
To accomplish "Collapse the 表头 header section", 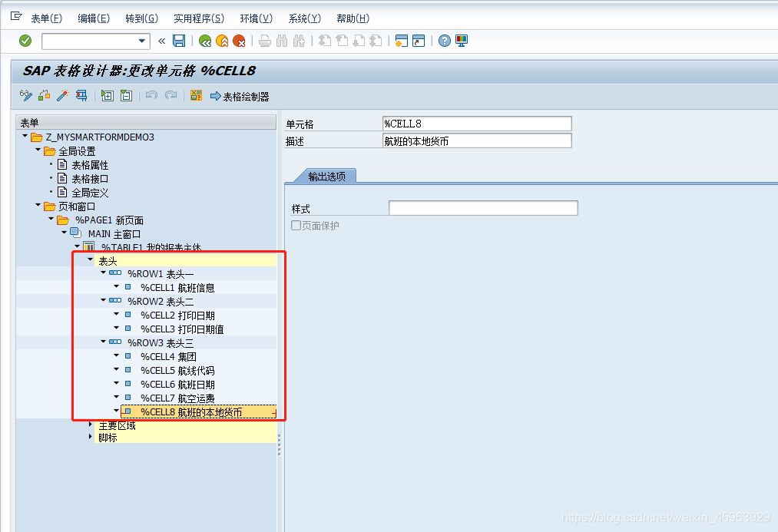I will coord(91,259).
